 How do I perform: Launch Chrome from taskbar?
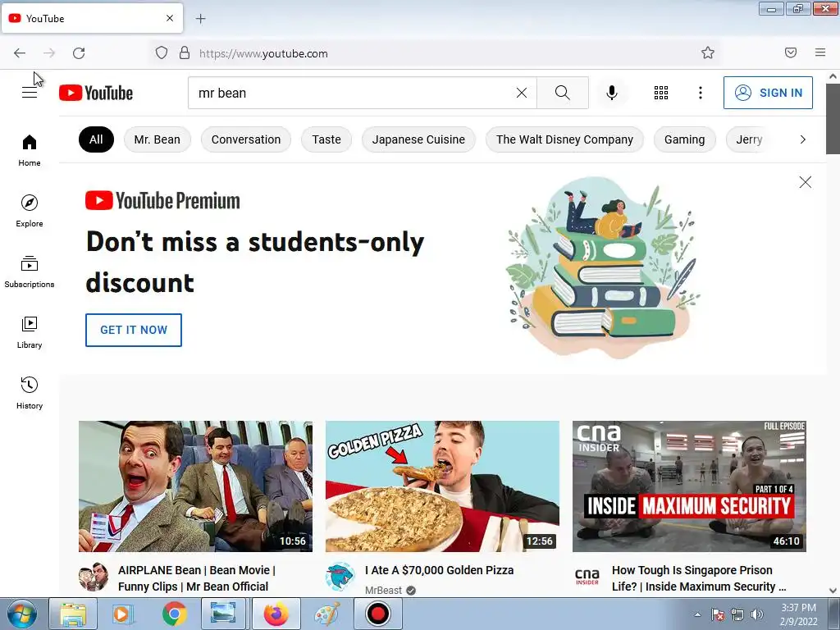175,614
